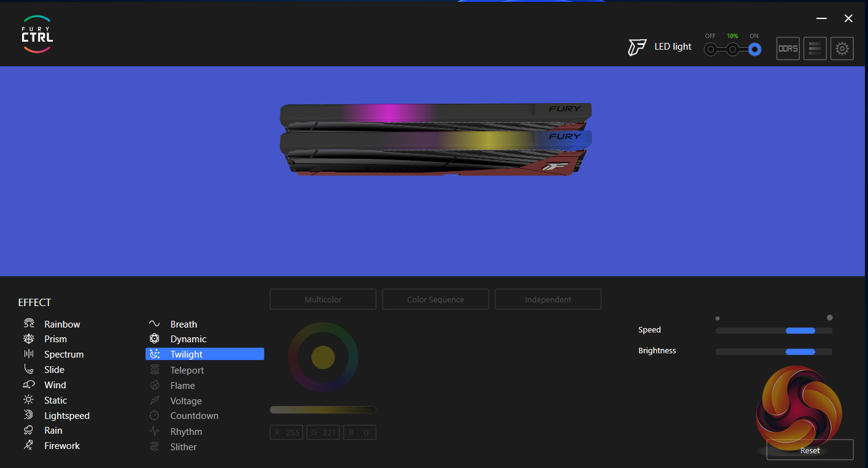The width and height of the screenshot is (868, 468).
Task: Click the Rainbow effect icon
Action: (29, 323)
